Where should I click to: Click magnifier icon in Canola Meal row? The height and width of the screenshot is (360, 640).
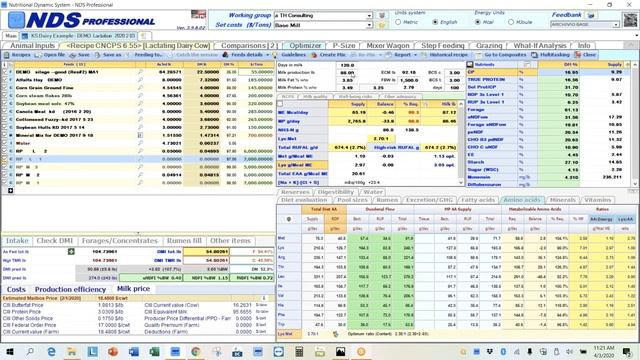point(140,111)
